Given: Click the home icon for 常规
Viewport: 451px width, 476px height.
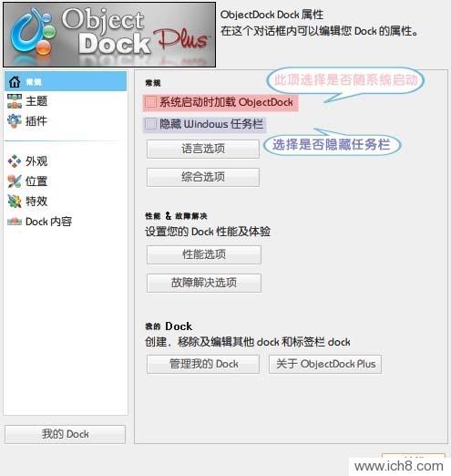Looking at the screenshot, I should (15, 81).
